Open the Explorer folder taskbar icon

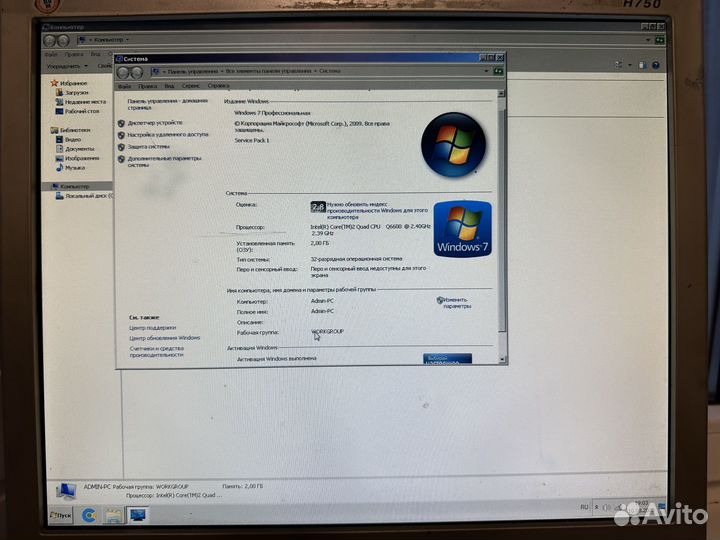pos(113,516)
